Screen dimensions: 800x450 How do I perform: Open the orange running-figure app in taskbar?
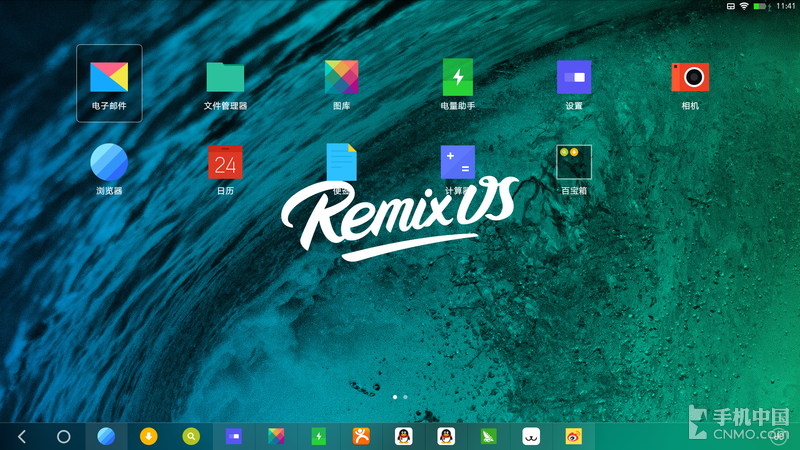tap(361, 437)
